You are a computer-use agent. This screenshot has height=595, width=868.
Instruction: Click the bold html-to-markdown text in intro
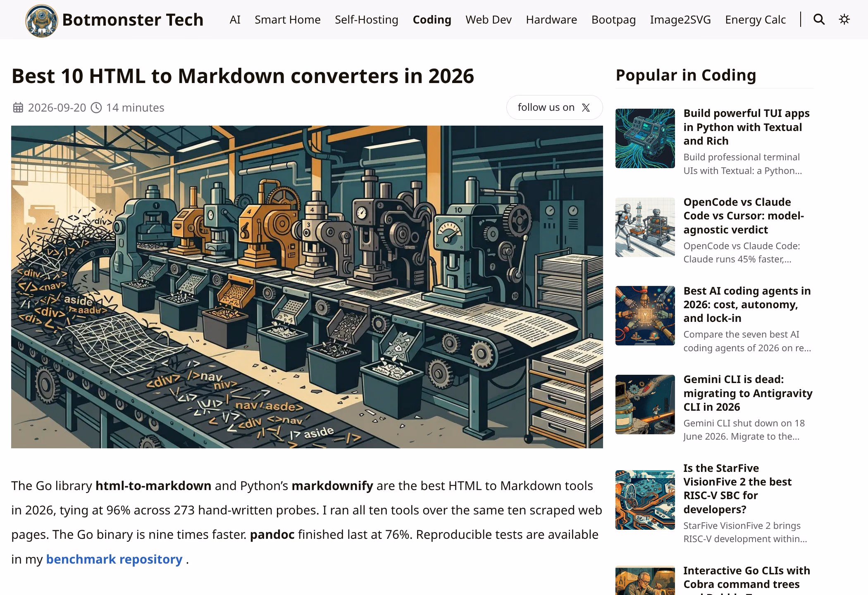pyautogui.click(x=153, y=486)
